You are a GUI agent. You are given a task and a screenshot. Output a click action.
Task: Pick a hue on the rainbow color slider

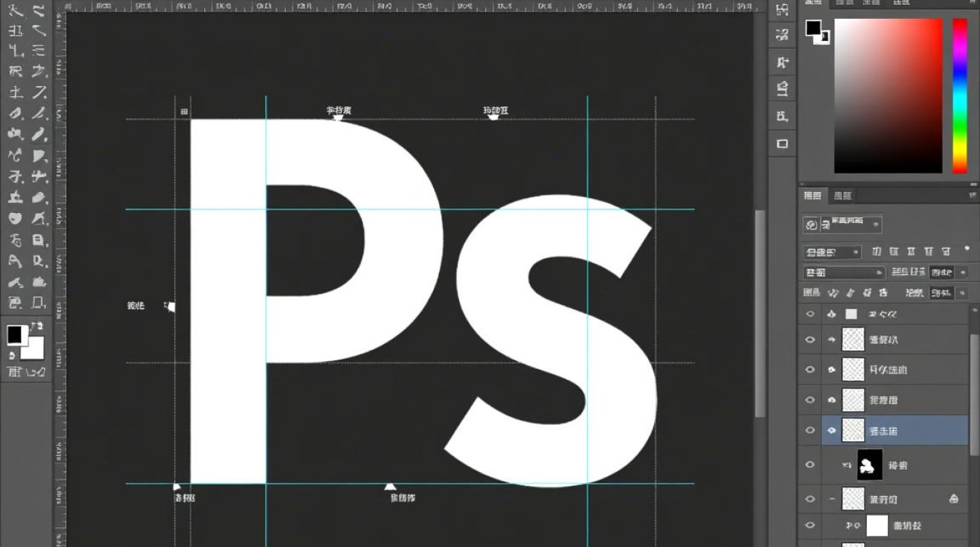[960, 95]
